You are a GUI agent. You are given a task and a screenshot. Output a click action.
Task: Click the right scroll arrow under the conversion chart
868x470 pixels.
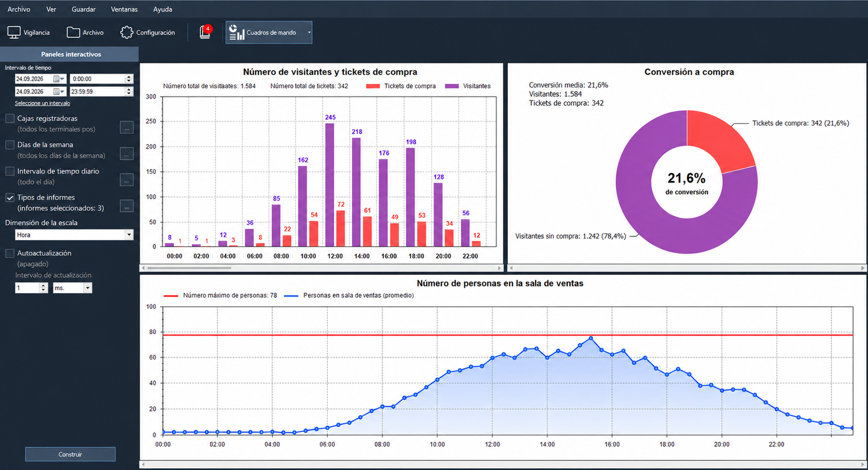(x=863, y=268)
